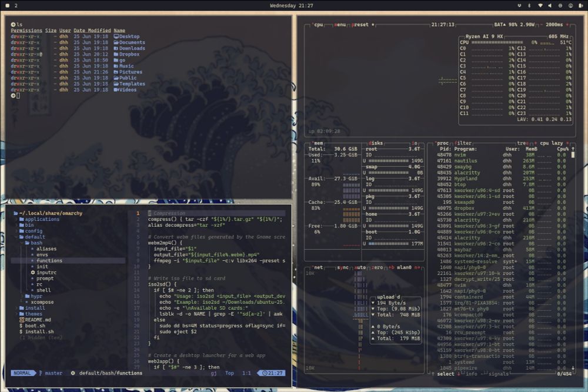This screenshot has height=392, width=588.
Task: Collapse the default folder in nvim tree
Action: (x=32, y=237)
